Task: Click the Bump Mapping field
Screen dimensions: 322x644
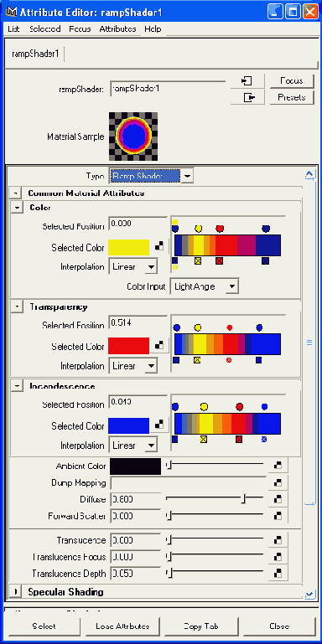Action: point(189,483)
